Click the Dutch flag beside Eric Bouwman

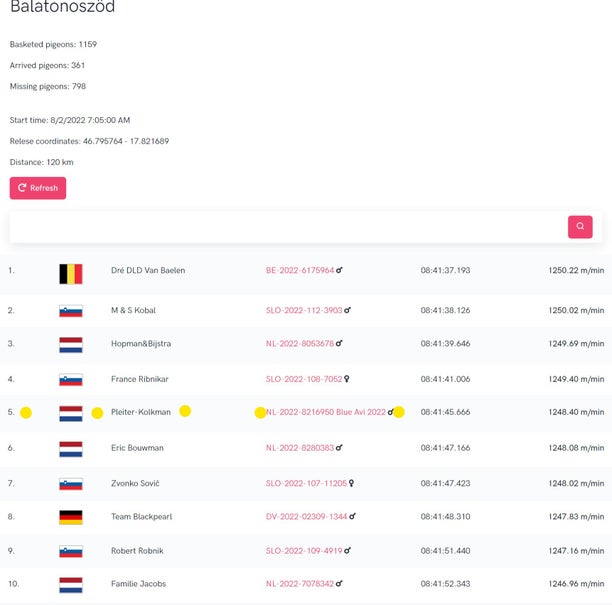tap(71, 449)
